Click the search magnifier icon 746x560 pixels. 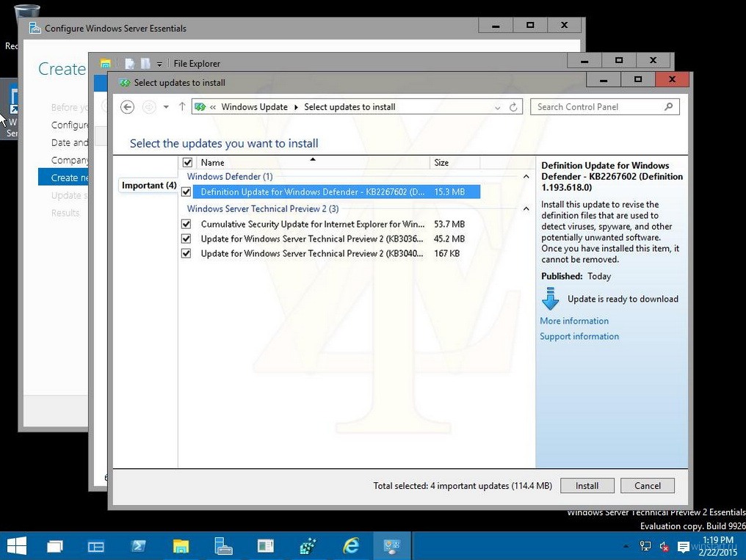point(668,106)
